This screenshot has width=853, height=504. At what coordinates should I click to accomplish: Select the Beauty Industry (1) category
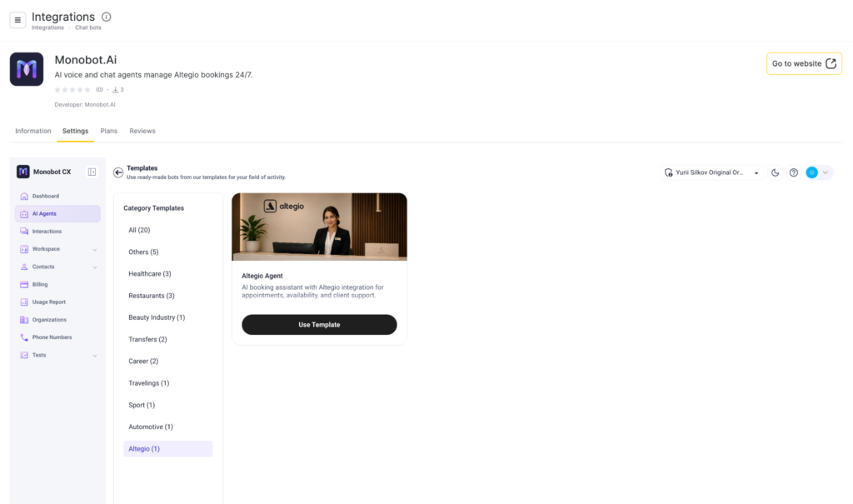point(167,317)
